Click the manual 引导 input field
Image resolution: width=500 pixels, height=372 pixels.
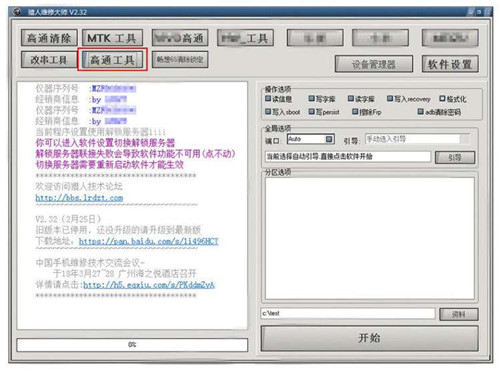pos(413,139)
